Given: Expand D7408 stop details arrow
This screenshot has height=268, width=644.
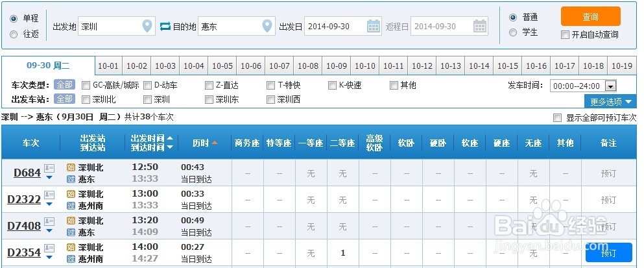Looking at the screenshot, I should tap(49, 230).
